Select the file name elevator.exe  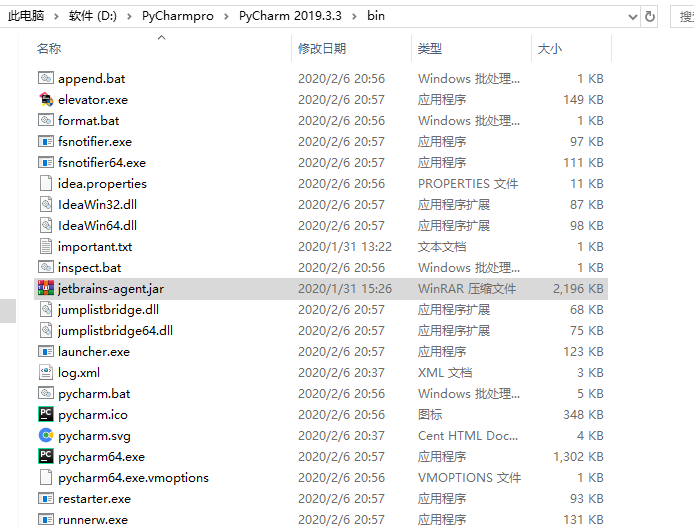[93, 99]
